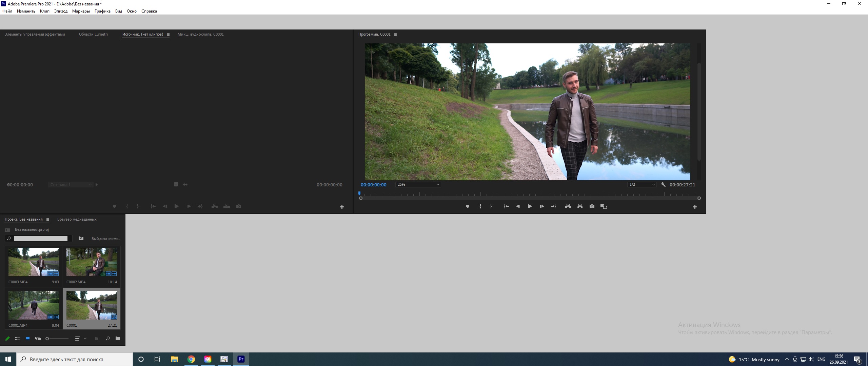Toggle project read-only green pencil icon
Viewport: 868px width, 366px height.
tap(7, 339)
